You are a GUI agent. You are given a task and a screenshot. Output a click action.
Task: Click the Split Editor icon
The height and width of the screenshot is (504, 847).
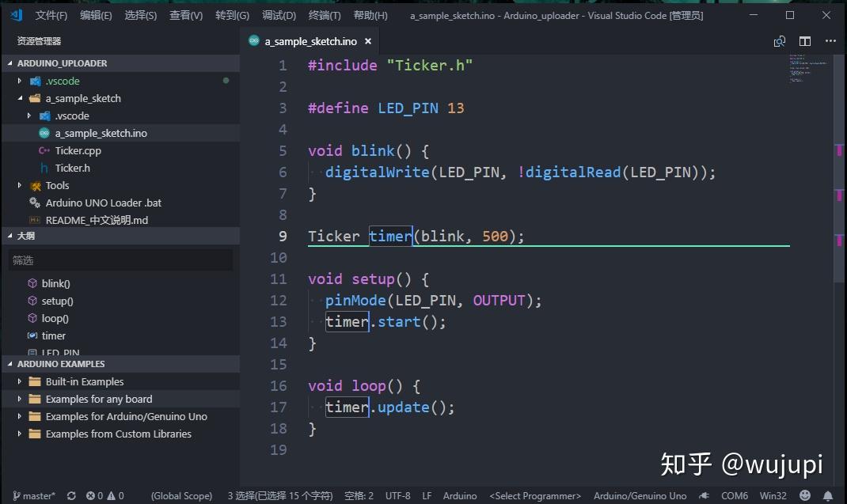803,40
